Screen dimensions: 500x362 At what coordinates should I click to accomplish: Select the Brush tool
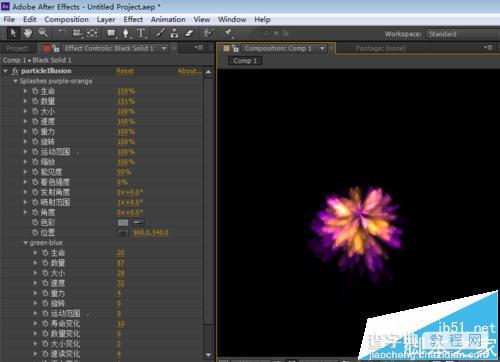(x=160, y=33)
